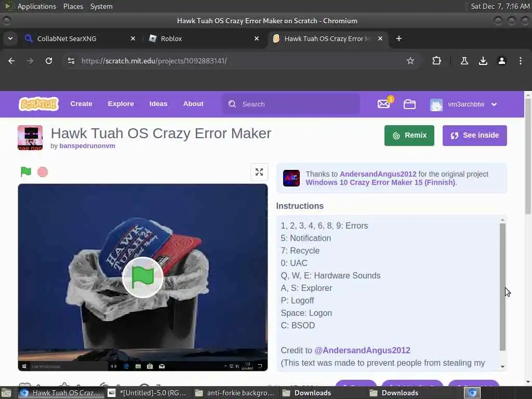Open the Applications menu
Image resolution: width=532 pixels, height=399 pixels.
pos(37,6)
